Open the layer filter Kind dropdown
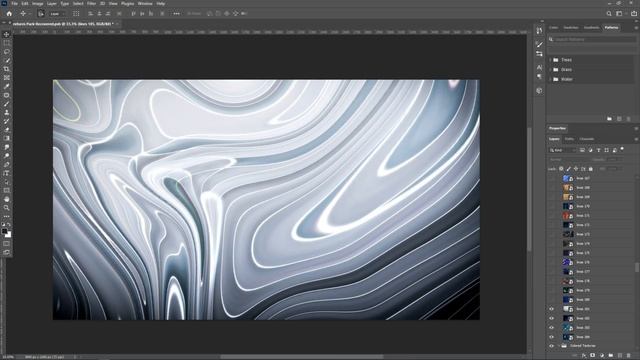This screenshot has height=360, width=640. [x=562, y=150]
